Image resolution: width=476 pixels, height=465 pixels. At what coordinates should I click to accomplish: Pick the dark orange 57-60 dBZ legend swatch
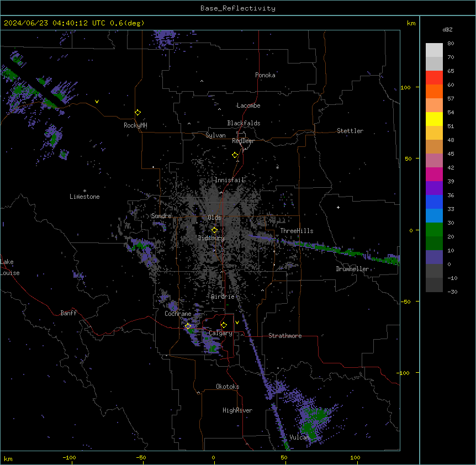434,91
